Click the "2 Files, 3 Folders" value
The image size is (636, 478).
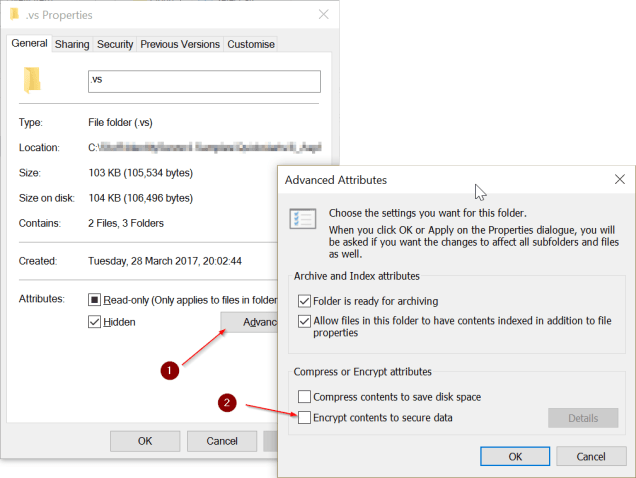[x=126, y=223]
